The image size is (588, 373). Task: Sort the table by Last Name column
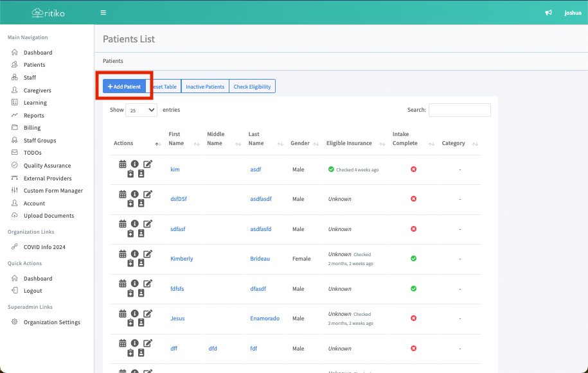(x=256, y=139)
